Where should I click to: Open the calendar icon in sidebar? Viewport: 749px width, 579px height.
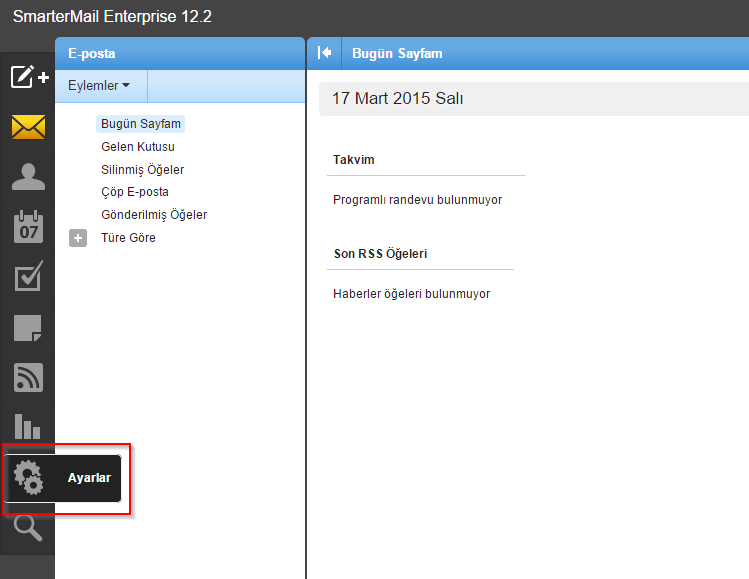click(x=28, y=227)
